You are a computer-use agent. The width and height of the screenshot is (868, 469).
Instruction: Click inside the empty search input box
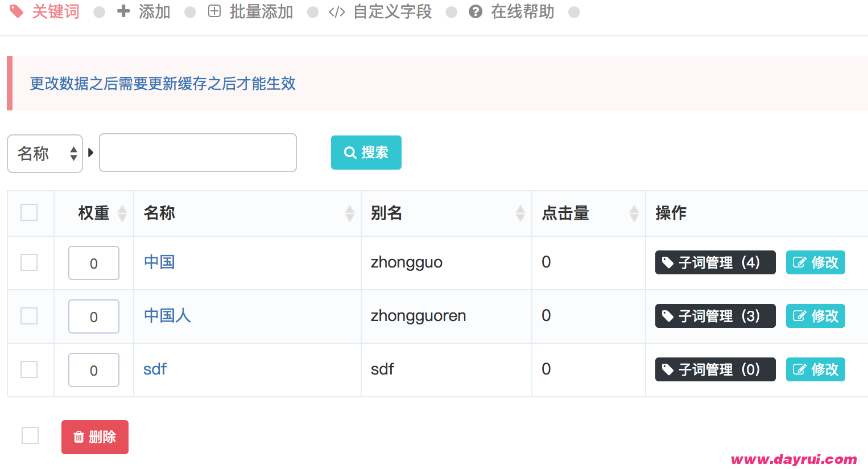pos(197,152)
